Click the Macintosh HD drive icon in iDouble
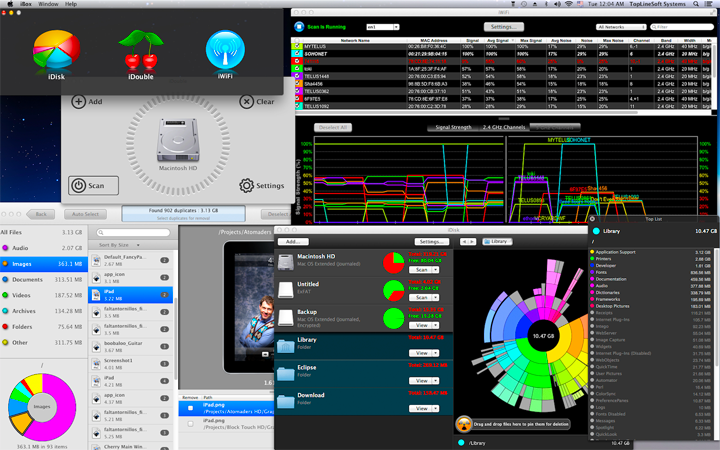 click(x=178, y=140)
